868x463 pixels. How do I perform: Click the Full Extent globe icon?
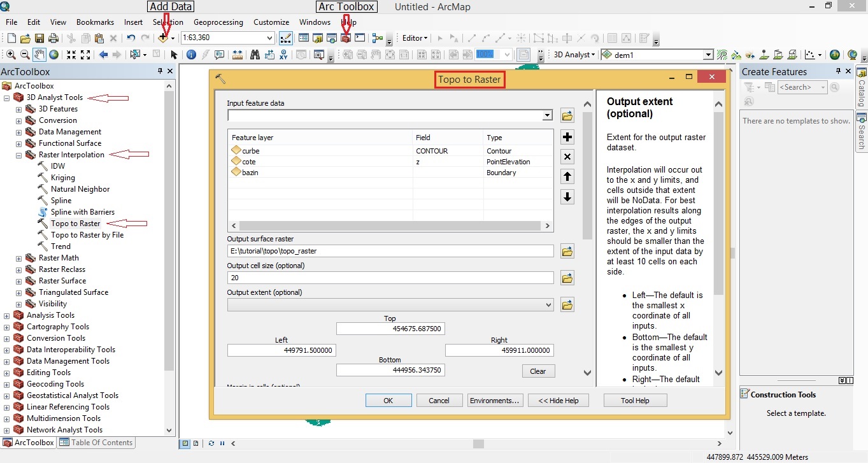(54, 55)
